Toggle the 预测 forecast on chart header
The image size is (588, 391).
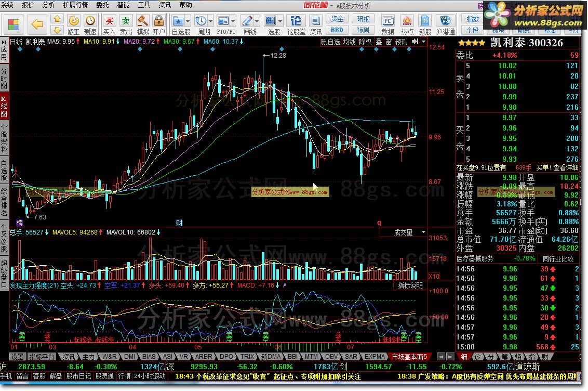pyautogui.click(x=401, y=42)
